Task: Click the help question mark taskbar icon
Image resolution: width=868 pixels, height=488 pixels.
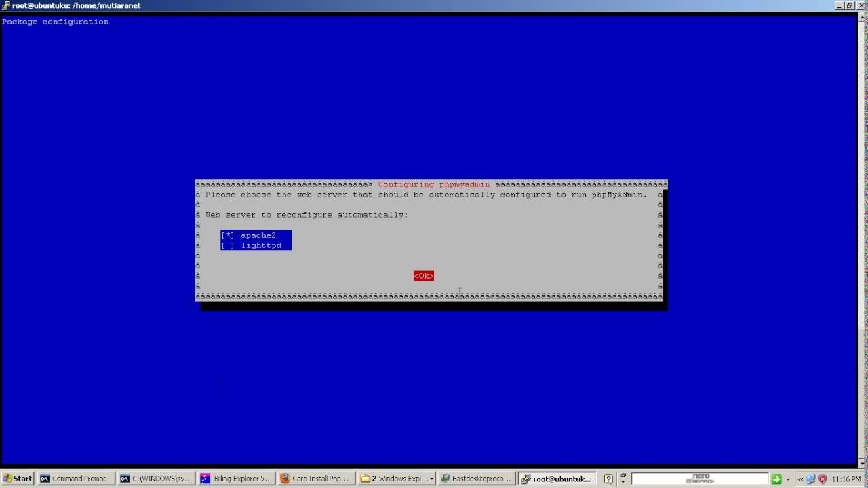Action: point(608,479)
